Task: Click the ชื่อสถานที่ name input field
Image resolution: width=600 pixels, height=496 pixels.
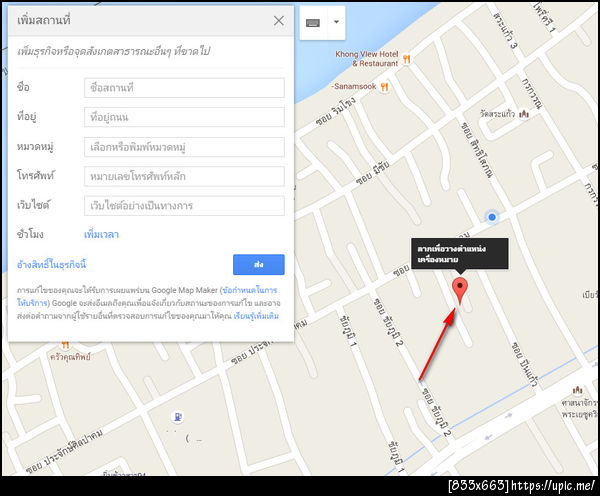Action: pos(184,88)
